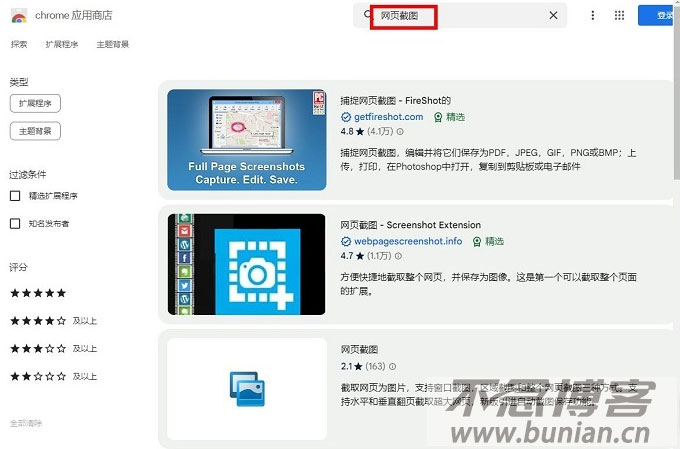Go to the 探索 tab

(19, 45)
